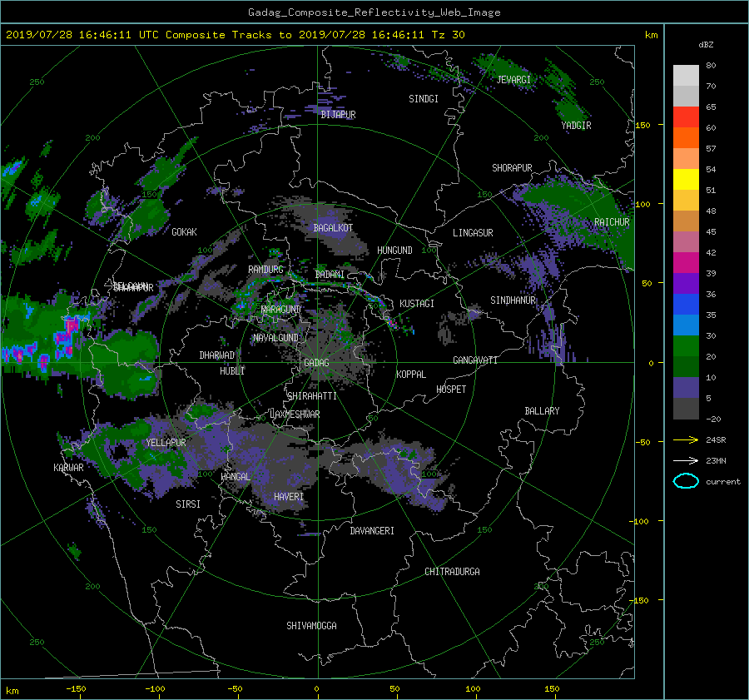The image size is (749, 700).
Task: Click the SIRSI city label
Action: [x=188, y=504]
